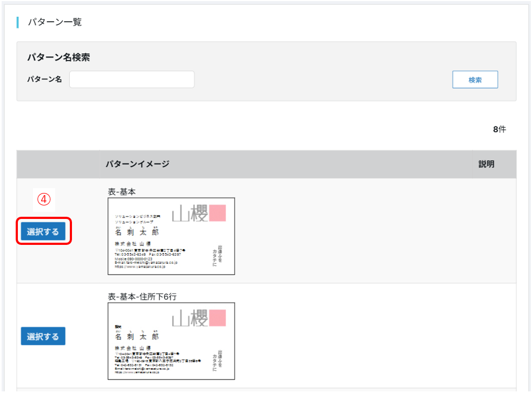Screen dimensions: 532x393
Task: Click the 8件 result count
Action: (499, 130)
